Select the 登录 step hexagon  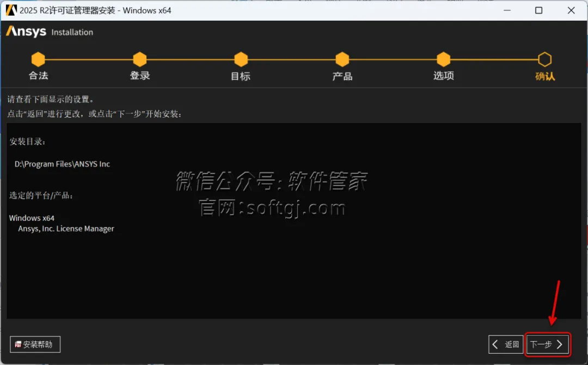pyautogui.click(x=140, y=59)
